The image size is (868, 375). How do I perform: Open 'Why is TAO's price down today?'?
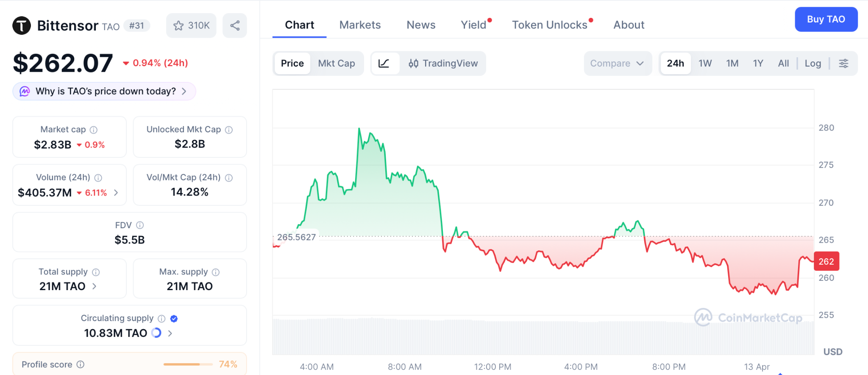(105, 92)
